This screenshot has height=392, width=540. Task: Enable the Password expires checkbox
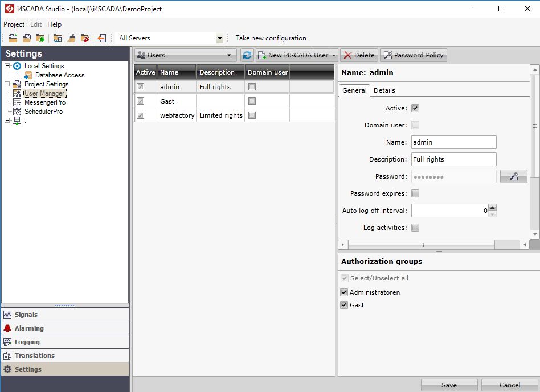[415, 193]
